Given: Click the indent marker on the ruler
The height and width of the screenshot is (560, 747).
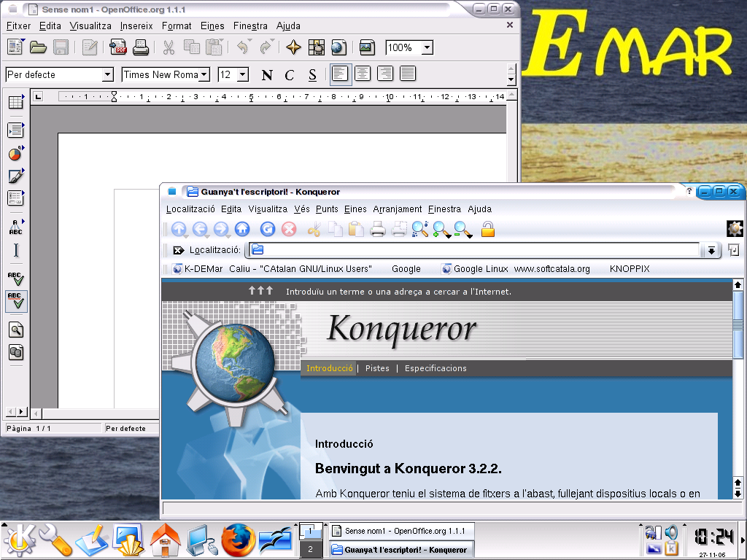Looking at the screenshot, I should 114,96.
